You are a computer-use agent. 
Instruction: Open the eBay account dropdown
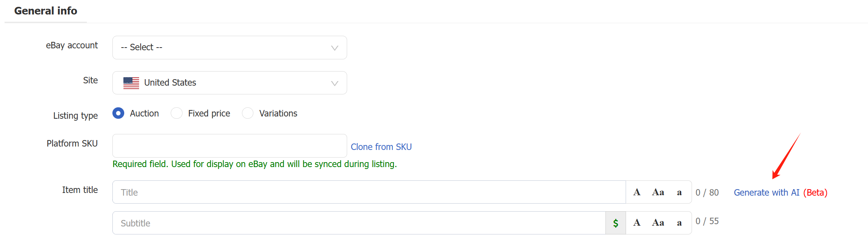230,48
